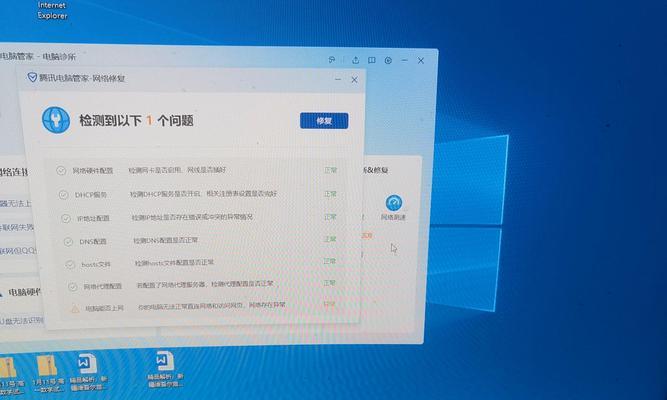Select the IP地址配置 item label

(x=94, y=218)
